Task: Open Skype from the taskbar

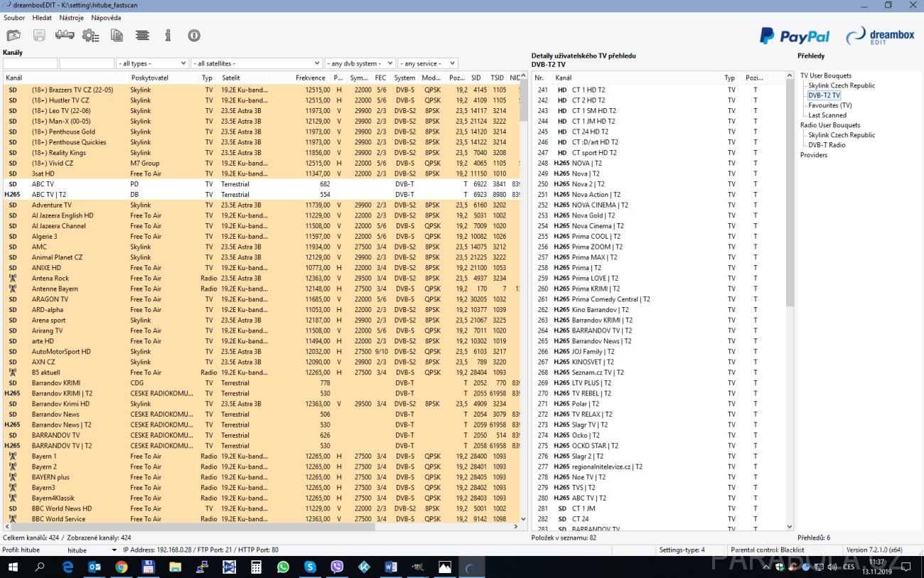Action: 310,567
